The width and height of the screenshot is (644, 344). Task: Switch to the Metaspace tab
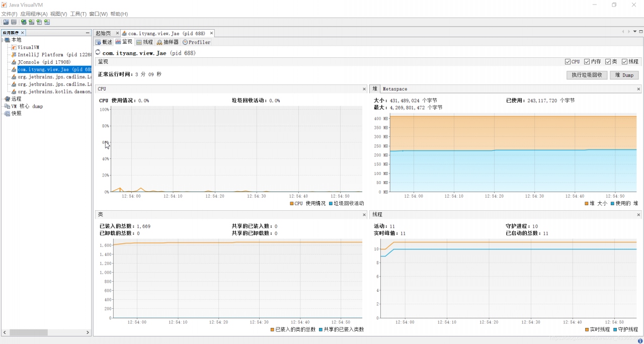point(395,89)
